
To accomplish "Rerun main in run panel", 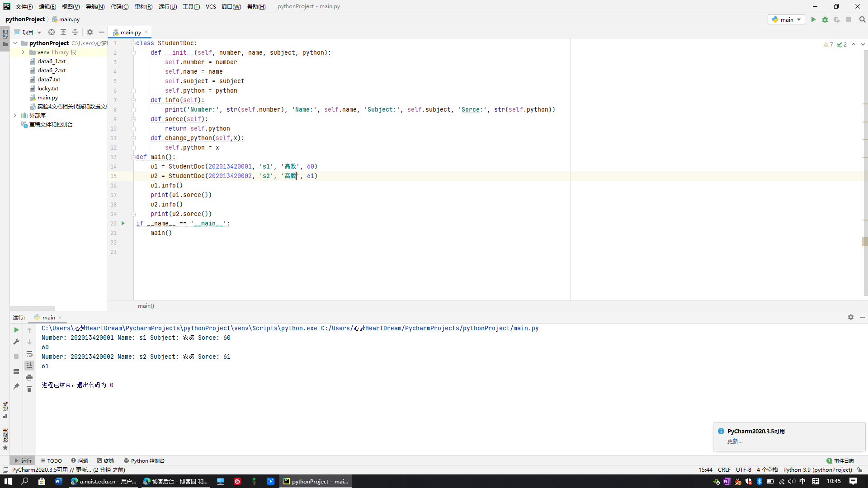I will (x=16, y=330).
